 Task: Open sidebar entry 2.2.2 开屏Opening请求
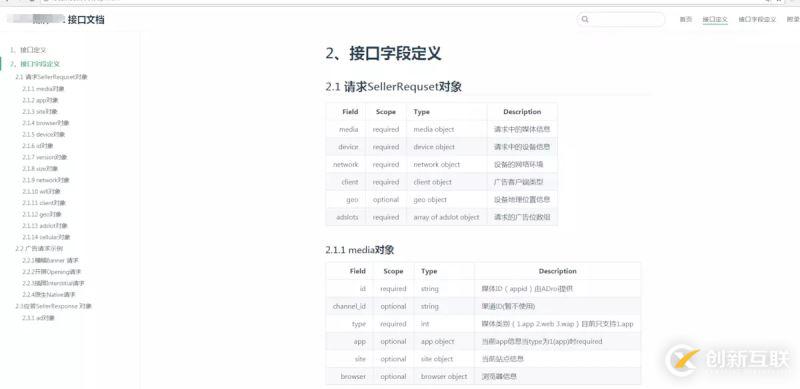click(52, 272)
